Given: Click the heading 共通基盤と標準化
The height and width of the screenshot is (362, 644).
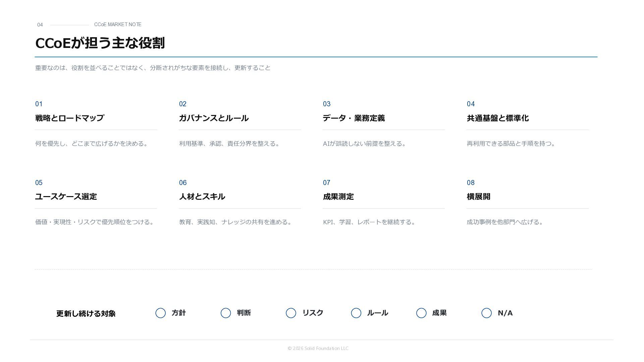Looking at the screenshot, I should [x=498, y=118].
